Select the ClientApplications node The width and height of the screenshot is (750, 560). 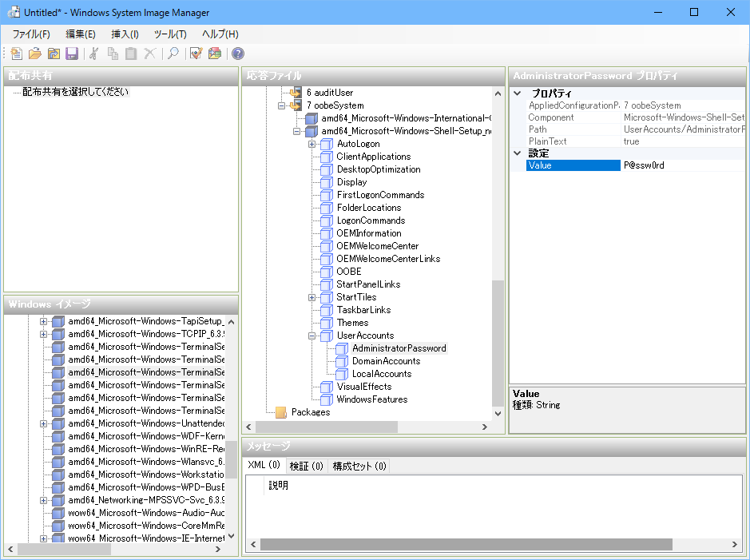[374, 157]
